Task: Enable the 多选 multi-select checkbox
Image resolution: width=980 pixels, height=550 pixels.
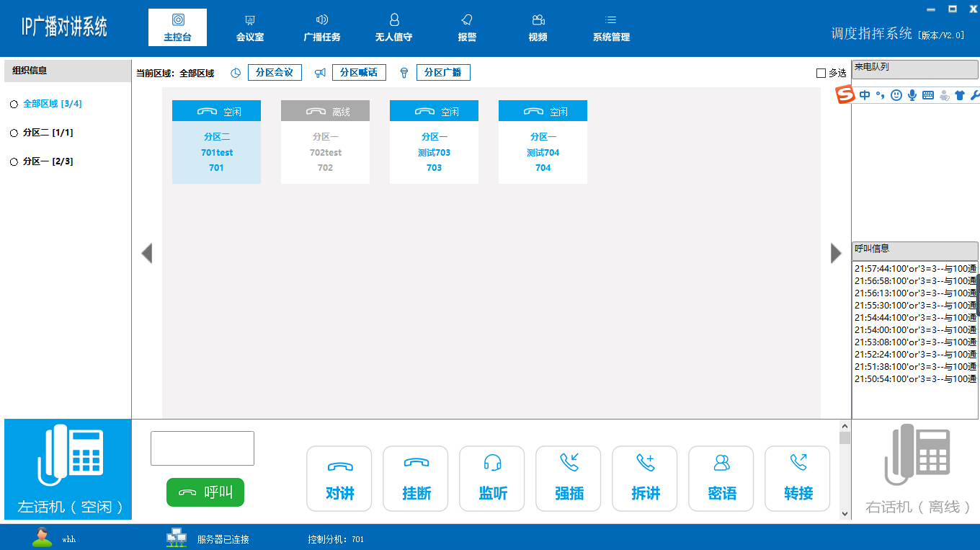Action: tap(821, 74)
